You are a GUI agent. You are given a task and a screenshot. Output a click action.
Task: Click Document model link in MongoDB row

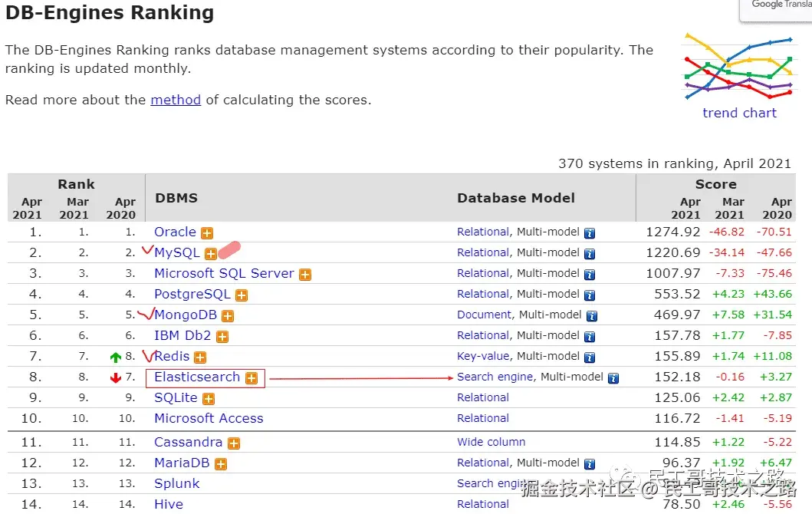coord(484,315)
